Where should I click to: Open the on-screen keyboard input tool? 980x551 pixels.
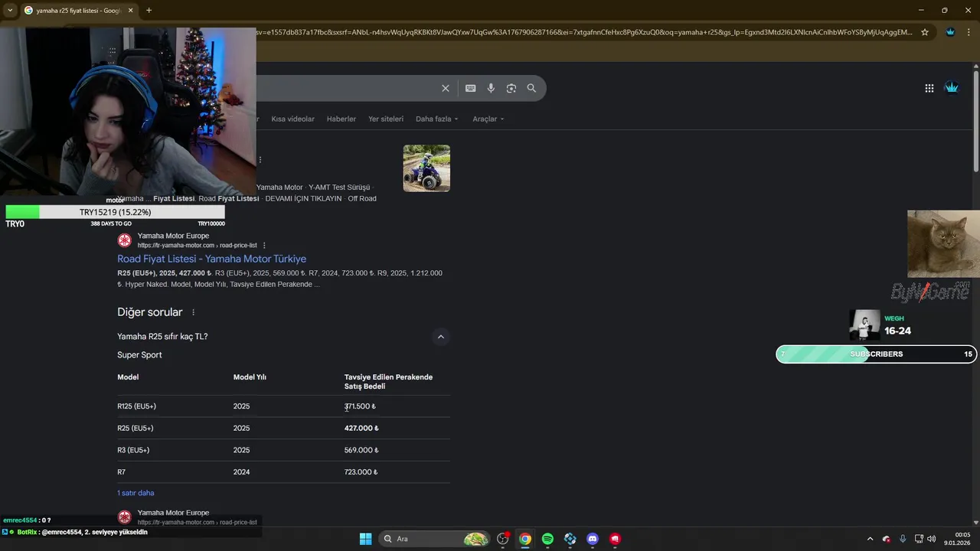coord(470,88)
